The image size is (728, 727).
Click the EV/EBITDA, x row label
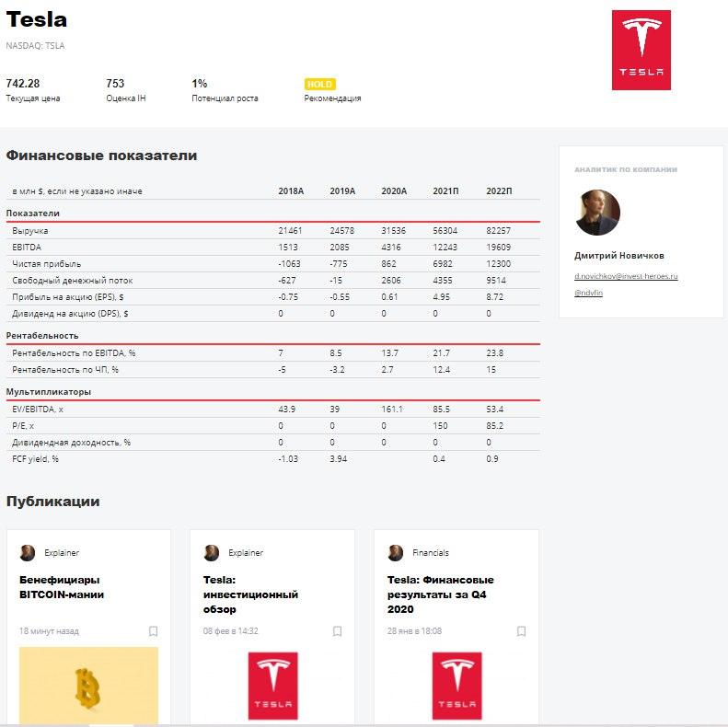pyautogui.click(x=38, y=410)
